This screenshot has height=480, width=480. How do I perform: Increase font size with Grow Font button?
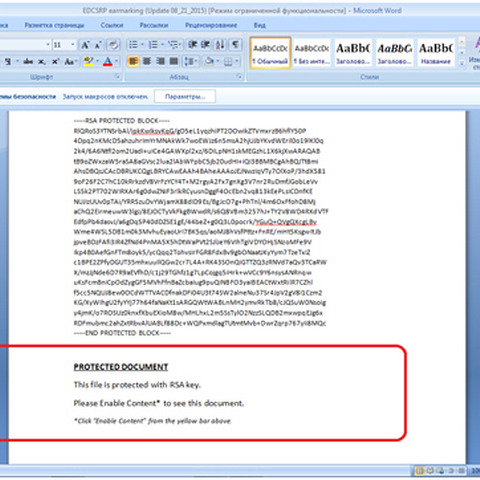click(85, 45)
